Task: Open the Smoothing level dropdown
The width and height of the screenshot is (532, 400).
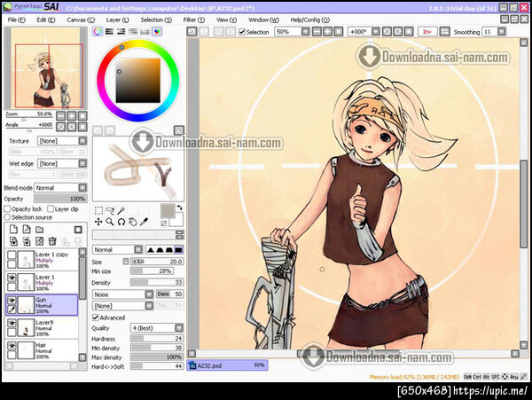Action: coord(502,32)
